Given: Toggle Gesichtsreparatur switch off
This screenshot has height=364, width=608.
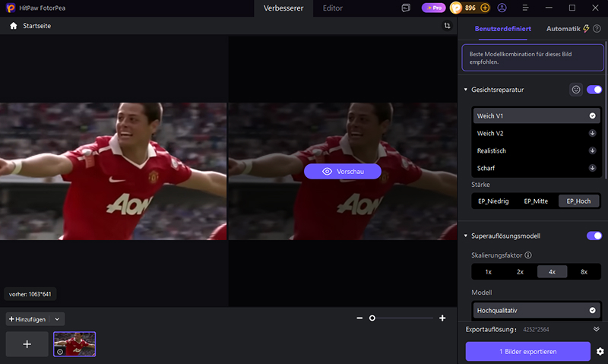Looking at the screenshot, I should (x=594, y=90).
